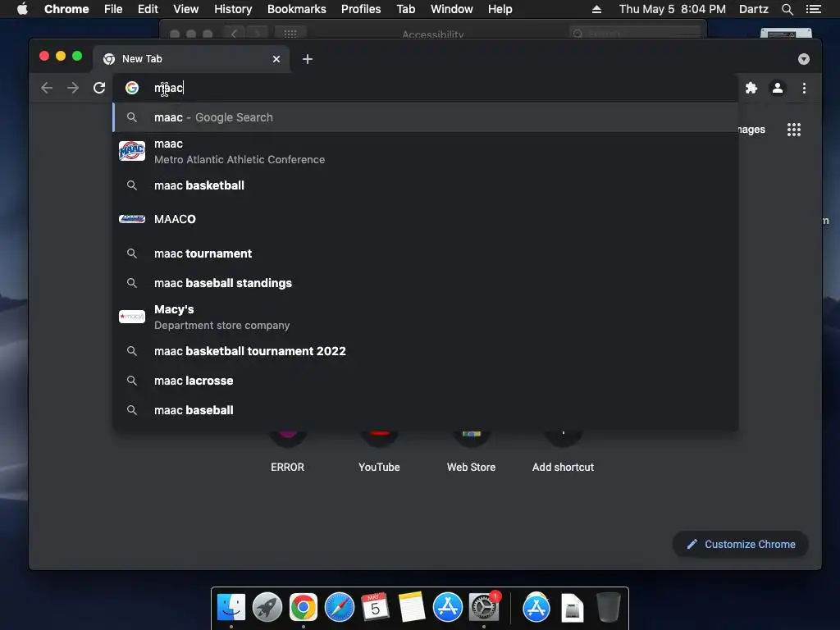Open Safari compass in the Dock

point(339,608)
